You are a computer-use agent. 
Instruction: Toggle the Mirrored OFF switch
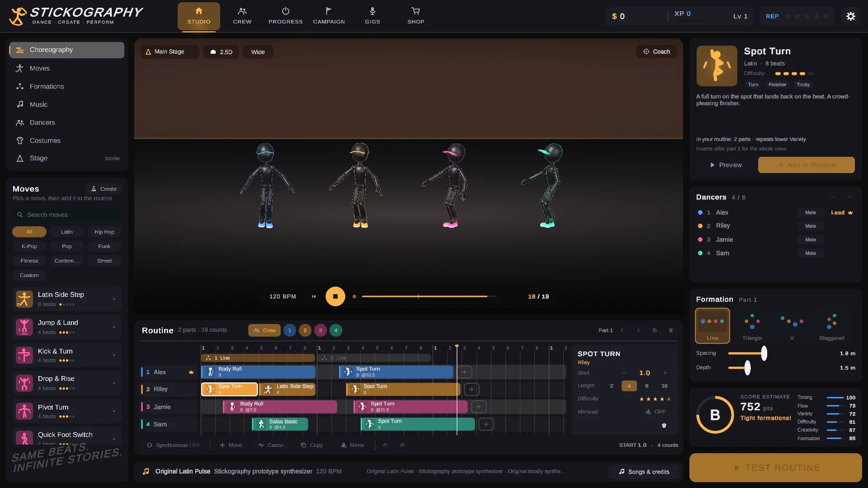tap(656, 412)
